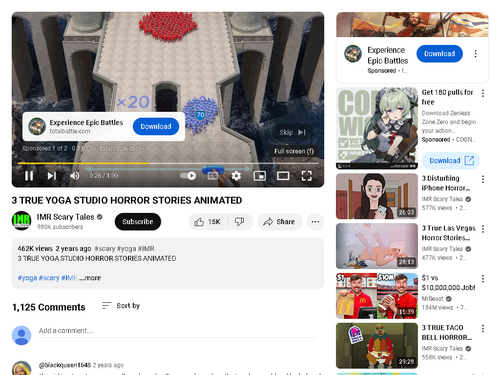Enter full screen with the fullscreen icon
The width and height of the screenshot is (500, 375).
(307, 176)
